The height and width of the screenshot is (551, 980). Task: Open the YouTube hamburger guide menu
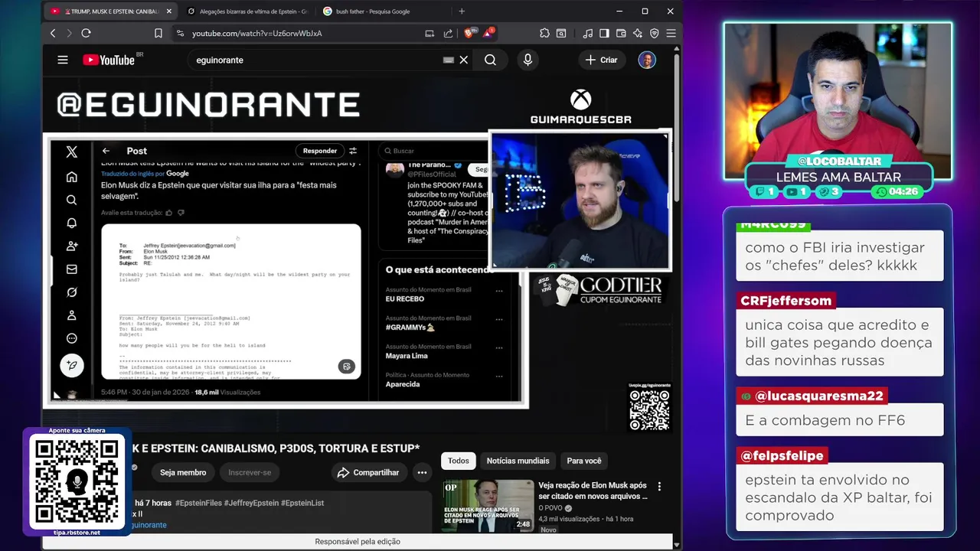pos(63,60)
